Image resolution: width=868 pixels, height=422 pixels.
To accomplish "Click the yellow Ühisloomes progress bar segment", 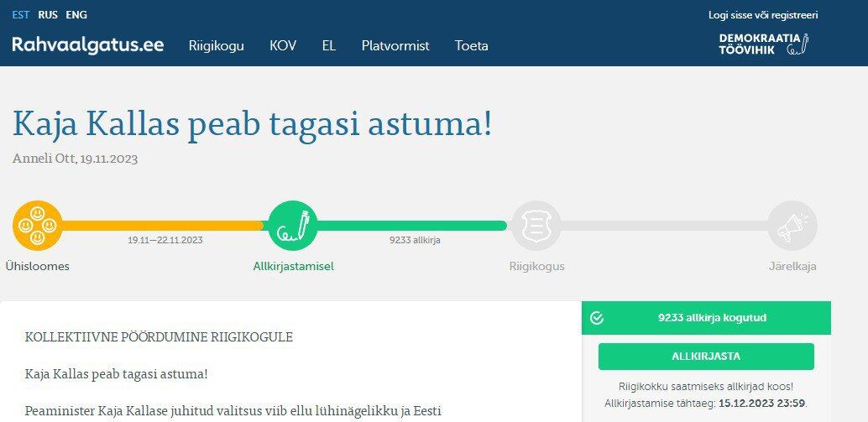I will point(162,225).
